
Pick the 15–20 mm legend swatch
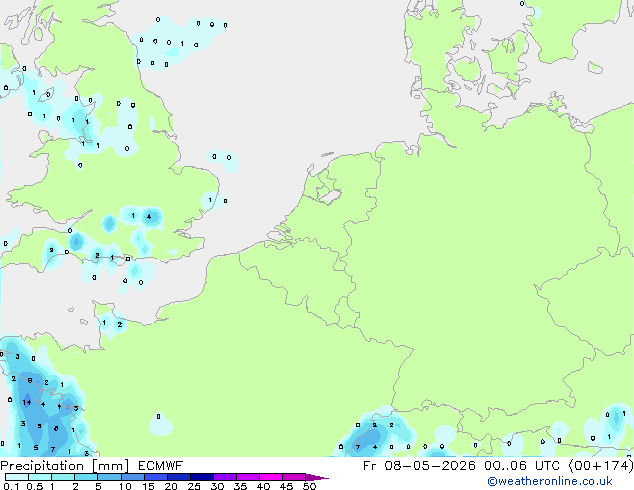coord(156,477)
